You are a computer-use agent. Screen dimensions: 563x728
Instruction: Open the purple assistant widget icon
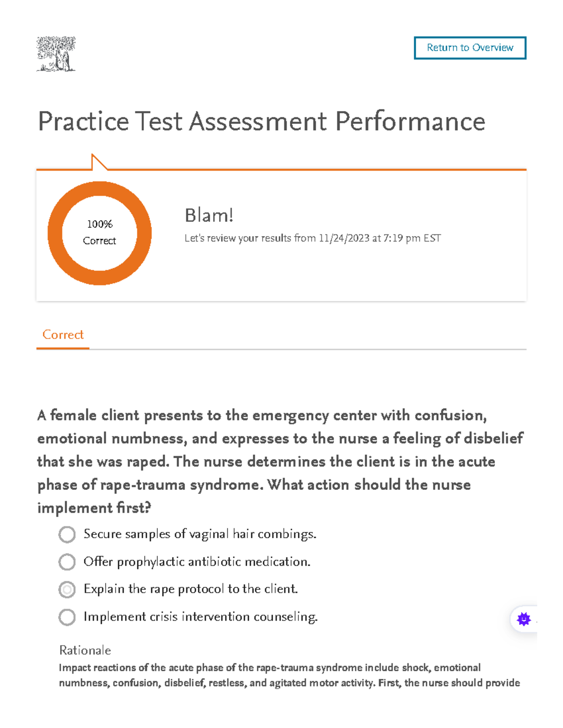coord(524,620)
